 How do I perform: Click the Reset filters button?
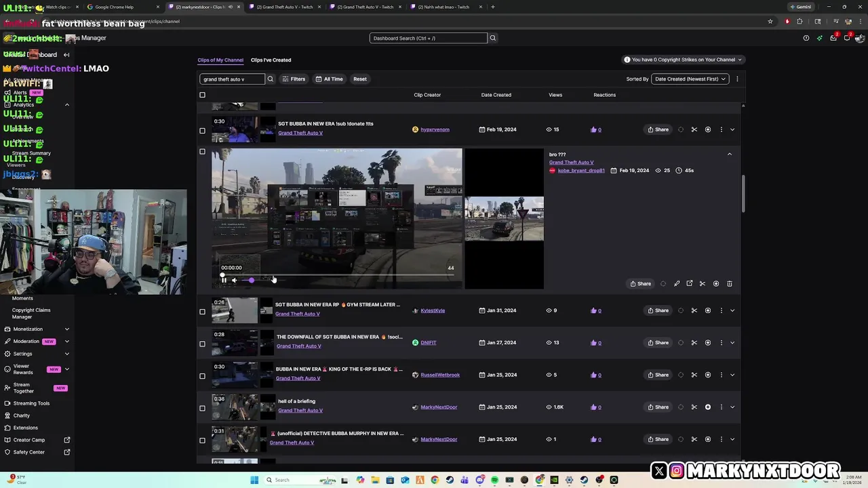coord(360,79)
